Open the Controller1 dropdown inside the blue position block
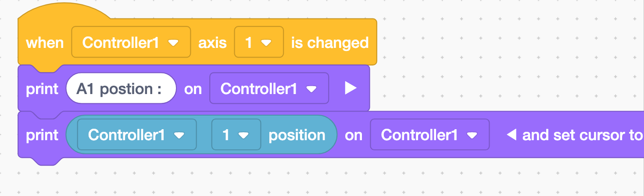This screenshot has width=644, height=196. 137,134
